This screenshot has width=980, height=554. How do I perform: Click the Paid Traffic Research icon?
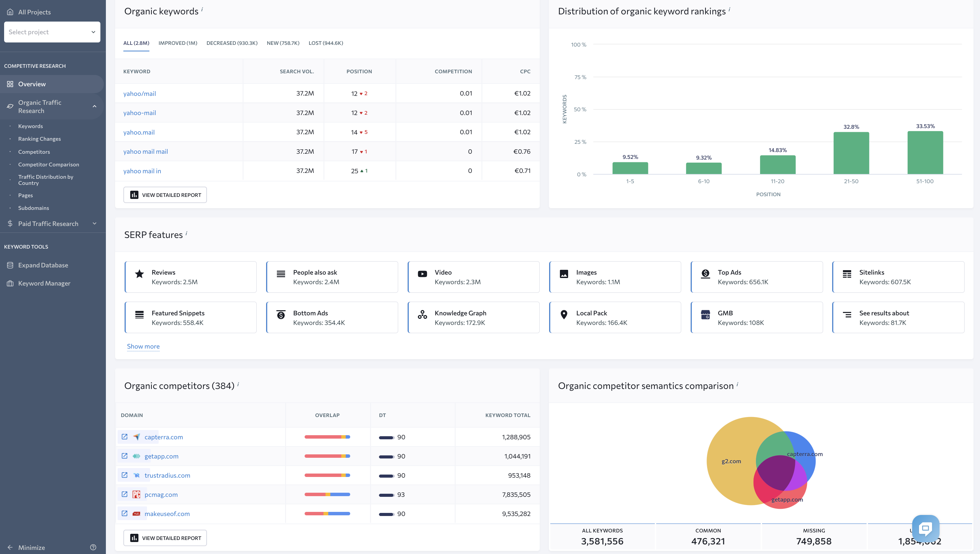(x=10, y=223)
